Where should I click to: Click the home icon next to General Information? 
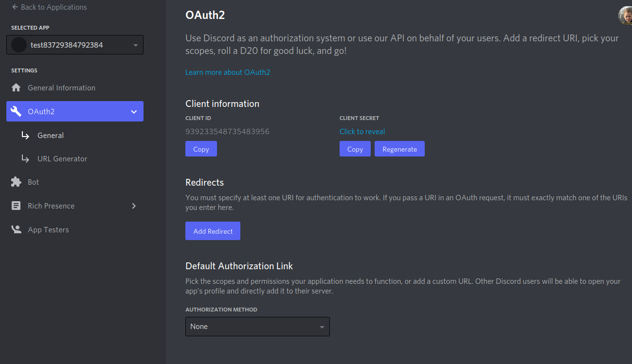[16, 87]
